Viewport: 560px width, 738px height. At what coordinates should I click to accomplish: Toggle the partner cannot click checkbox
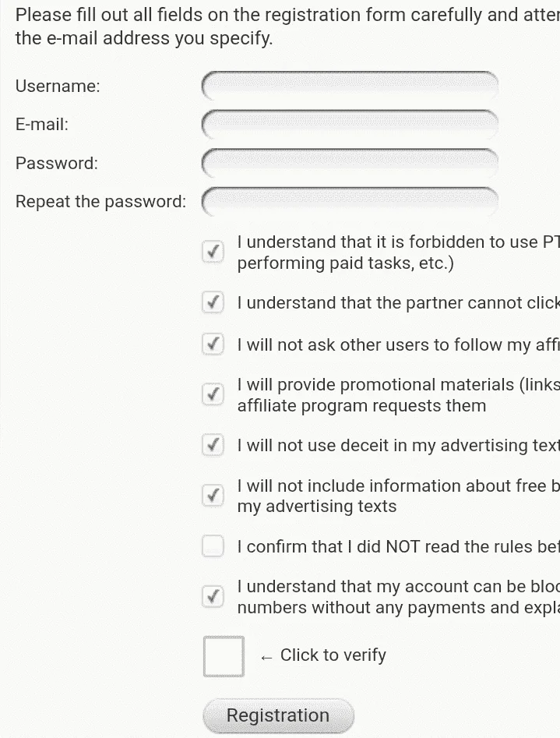tap(213, 302)
